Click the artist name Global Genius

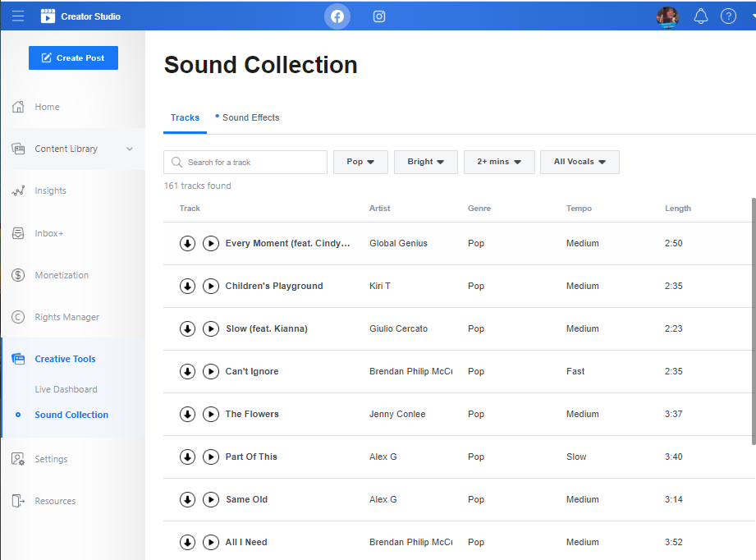click(x=398, y=244)
